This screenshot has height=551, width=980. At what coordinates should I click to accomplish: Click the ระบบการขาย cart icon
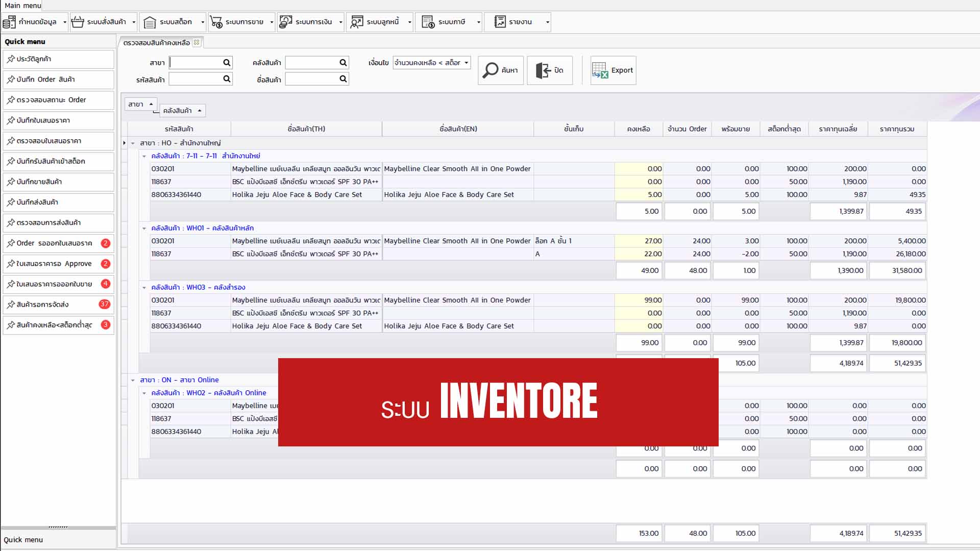(x=216, y=22)
